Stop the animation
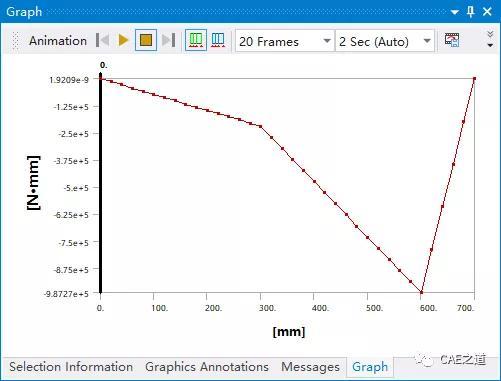This screenshot has width=501, height=381. pyautogui.click(x=146, y=40)
